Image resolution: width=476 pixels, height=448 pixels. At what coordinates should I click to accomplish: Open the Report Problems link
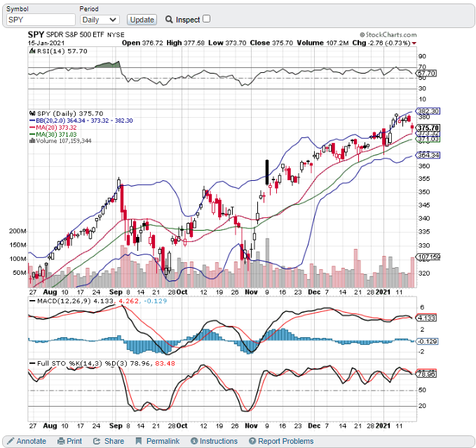point(285,441)
